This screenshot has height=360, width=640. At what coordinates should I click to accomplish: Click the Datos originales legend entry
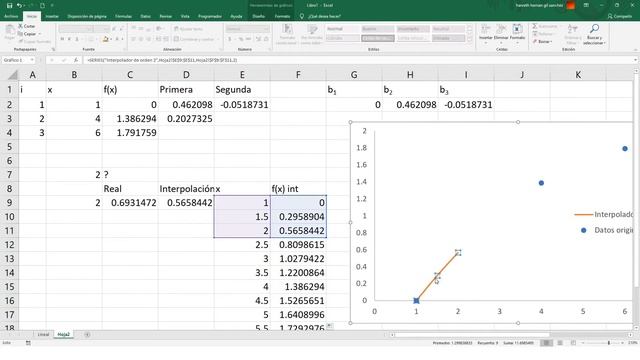coord(606,231)
